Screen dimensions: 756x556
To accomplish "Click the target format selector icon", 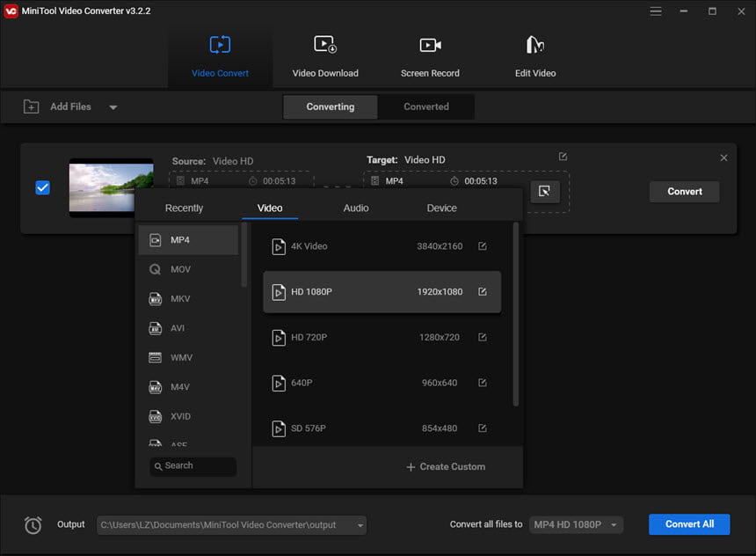I will (x=545, y=192).
